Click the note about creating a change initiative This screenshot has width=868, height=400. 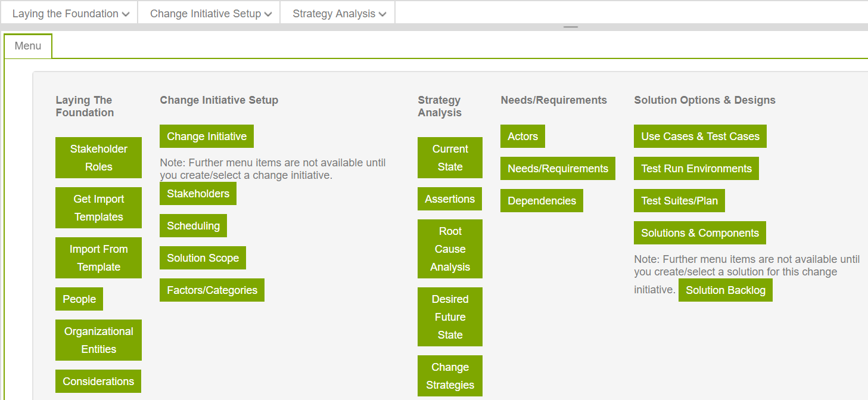click(273, 169)
